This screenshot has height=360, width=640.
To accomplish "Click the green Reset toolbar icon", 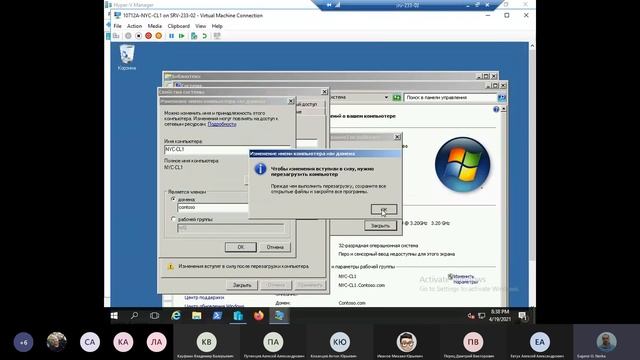I will tap(182, 36).
